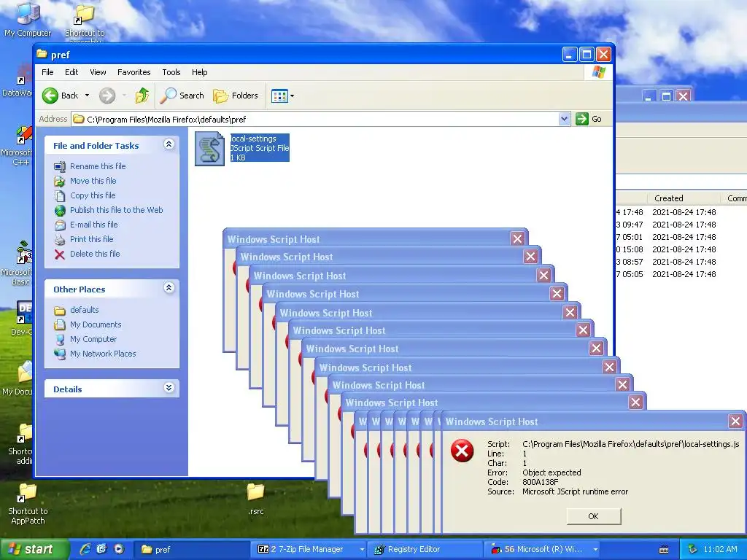Screen dimensions: 747x560
Task: Open Search in the Explorer toolbar
Action: tap(182, 96)
